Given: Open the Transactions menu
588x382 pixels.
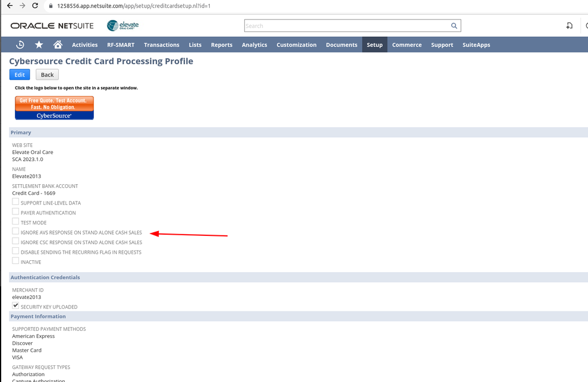Looking at the screenshot, I should (x=161, y=45).
